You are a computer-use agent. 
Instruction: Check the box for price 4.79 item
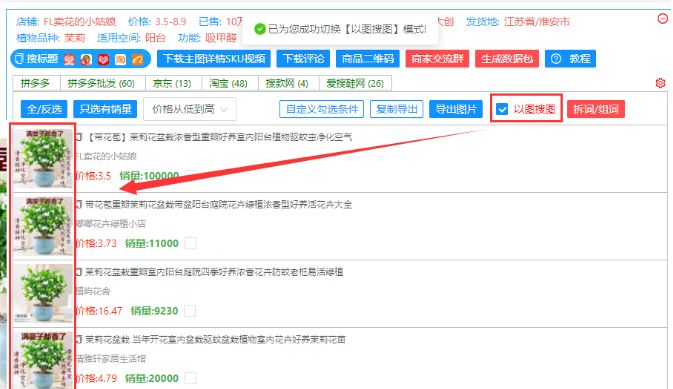coord(190,378)
